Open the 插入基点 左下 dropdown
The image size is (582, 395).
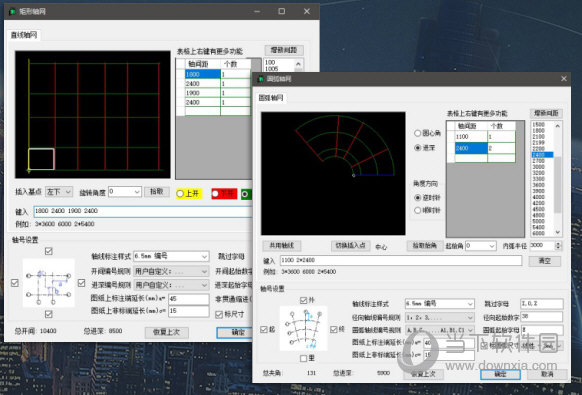[59, 192]
